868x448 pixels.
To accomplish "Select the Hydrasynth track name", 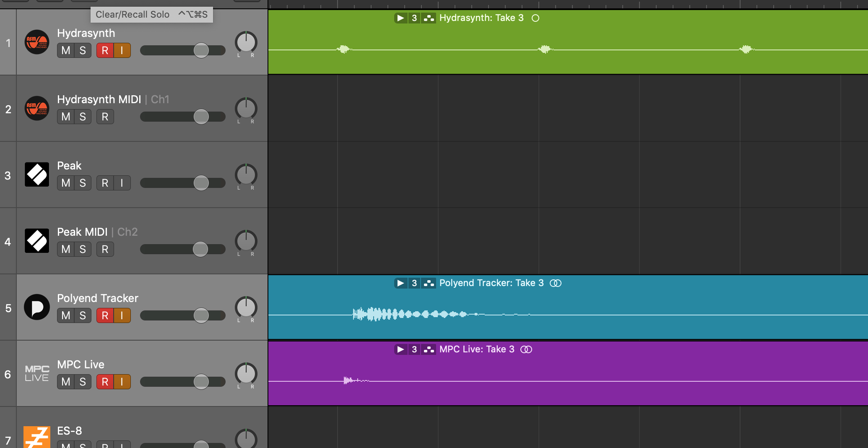I will click(x=86, y=33).
